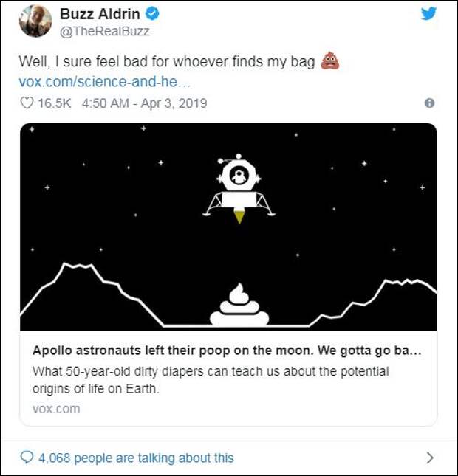Open '4,068 people are talking about this'

tap(137, 458)
